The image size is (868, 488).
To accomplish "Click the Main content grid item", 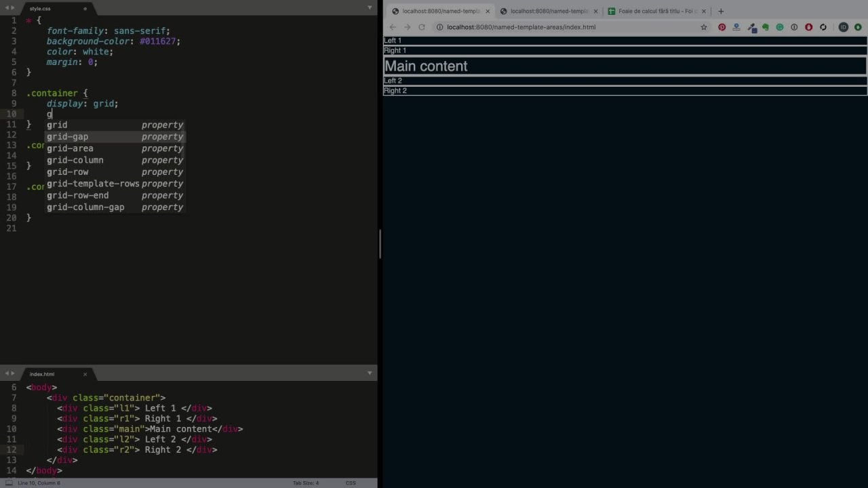I will 625,66.
